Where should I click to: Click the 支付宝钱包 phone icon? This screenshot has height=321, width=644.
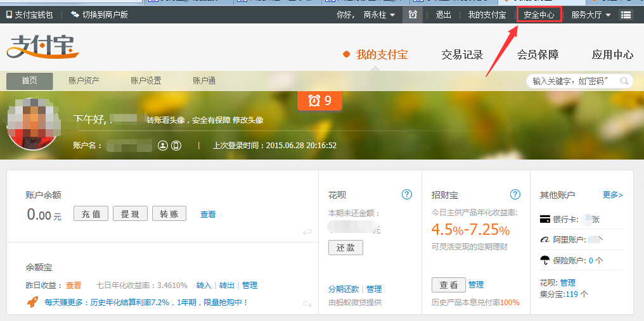9,15
